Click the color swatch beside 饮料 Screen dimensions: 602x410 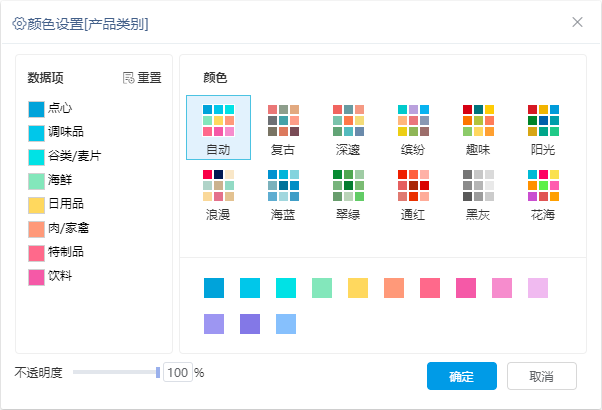(x=36, y=277)
